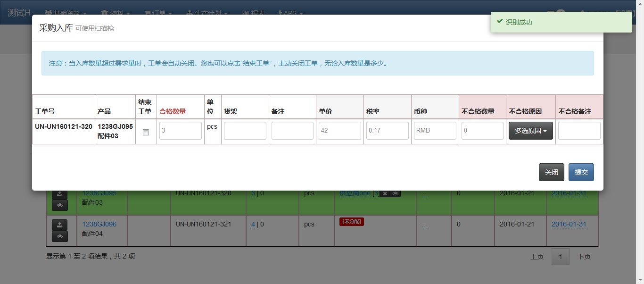
Task: Open the 1238GJ096 product link
Action: 99,224
